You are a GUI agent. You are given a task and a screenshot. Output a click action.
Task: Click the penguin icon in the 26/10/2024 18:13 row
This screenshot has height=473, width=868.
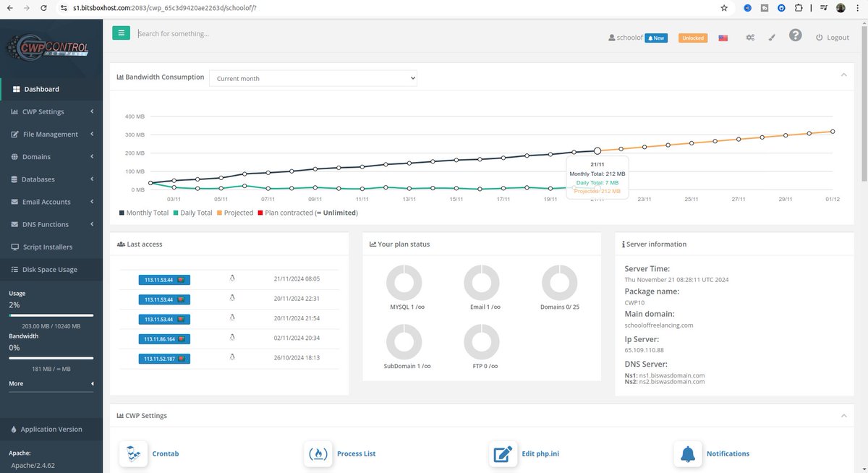(x=232, y=357)
